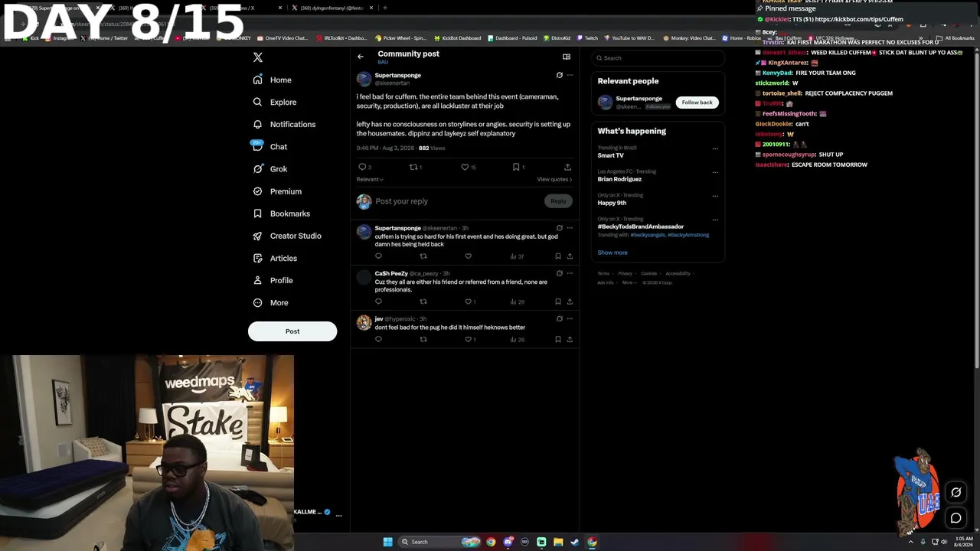Open Supertansponge's avatar on the main post
Image resolution: width=980 pixels, height=551 pixels.
point(364,79)
